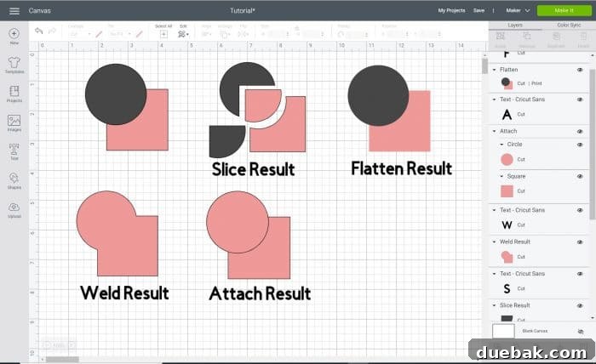596x364 pixels.
Task: Click the canvas horizontal scrollbar
Action: (x=62, y=359)
